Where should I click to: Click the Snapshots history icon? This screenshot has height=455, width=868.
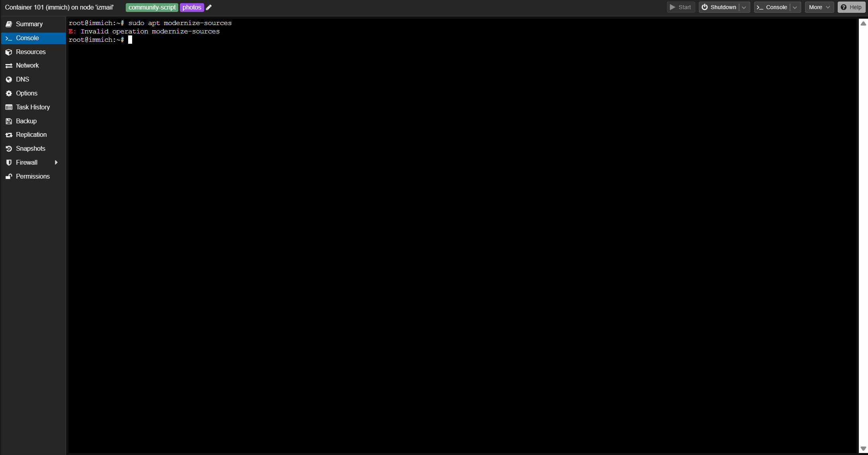pos(9,149)
